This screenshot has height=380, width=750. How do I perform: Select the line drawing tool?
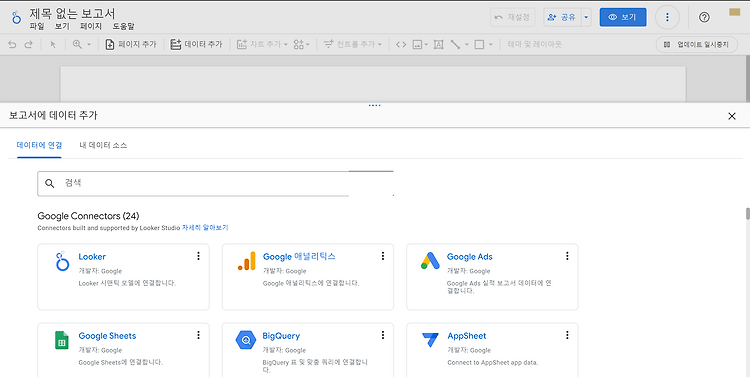click(455, 45)
